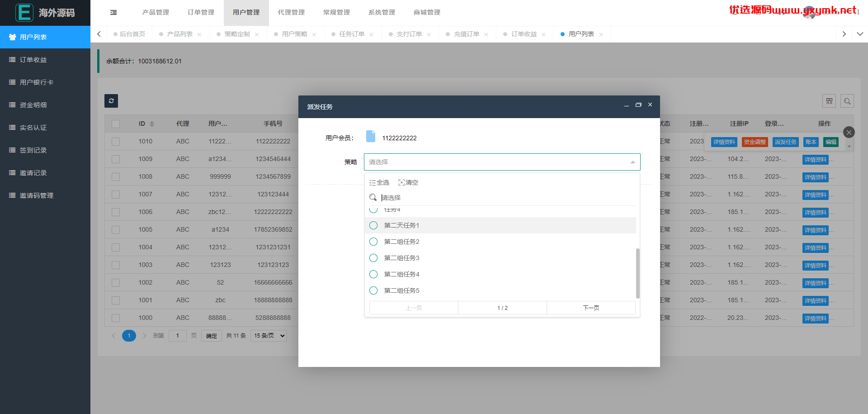The height and width of the screenshot is (414, 868).
Task: Open the 15 条/页 page size dropdown
Action: pyautogui.click(x=269, y=336)
